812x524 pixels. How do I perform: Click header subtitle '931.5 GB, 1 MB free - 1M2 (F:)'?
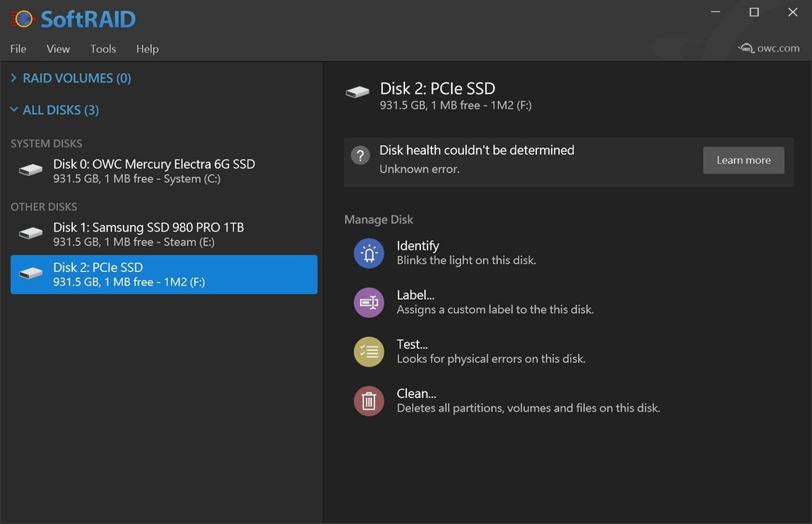(455, 105)
